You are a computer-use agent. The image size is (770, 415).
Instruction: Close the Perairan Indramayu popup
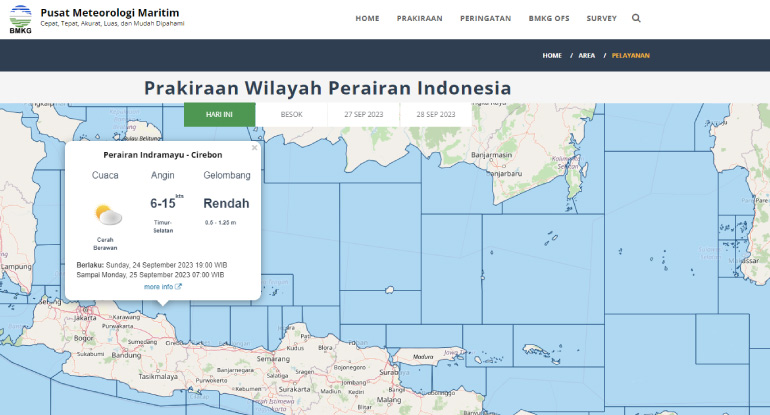tap(255, 148)
